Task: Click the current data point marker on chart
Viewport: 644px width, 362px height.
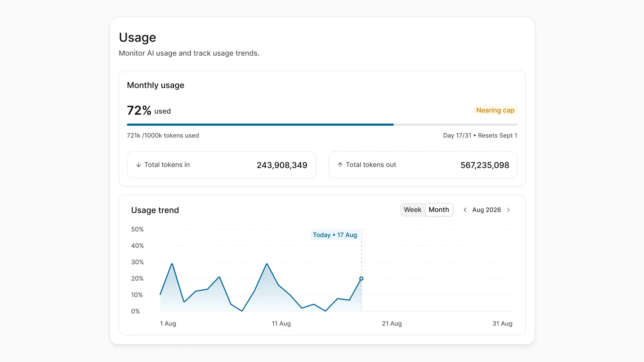Action: [x=361, y=279]
